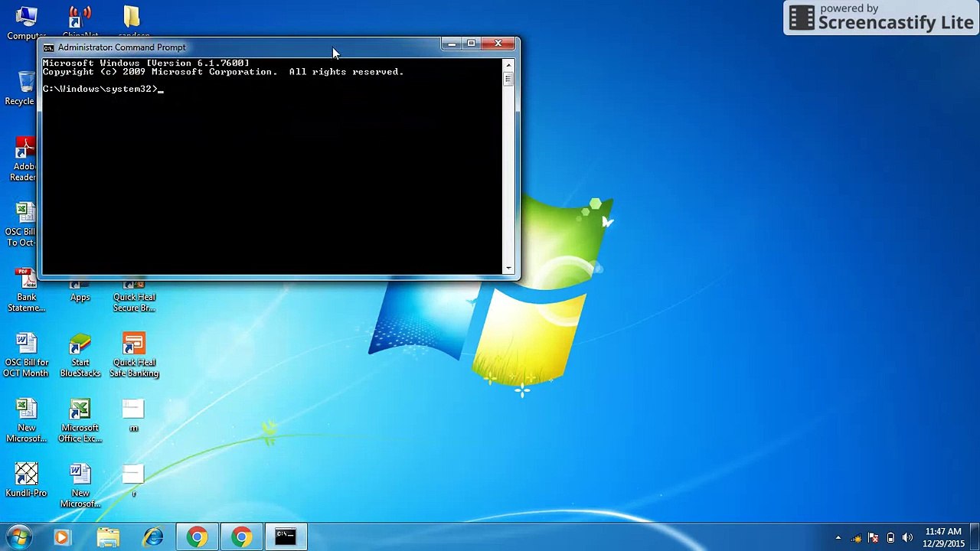
Task: Open the Windows Start menu
Action: [x=18, y=536]
